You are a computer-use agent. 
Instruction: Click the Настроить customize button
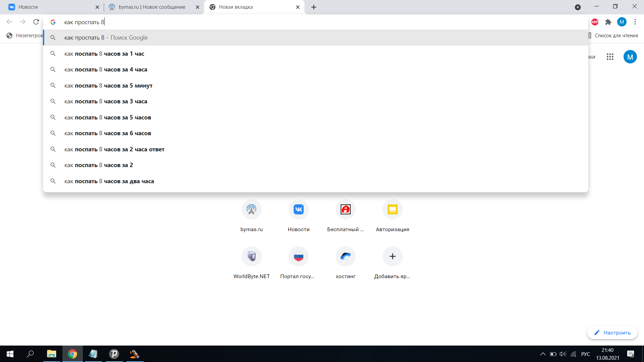tap(612, 332)
